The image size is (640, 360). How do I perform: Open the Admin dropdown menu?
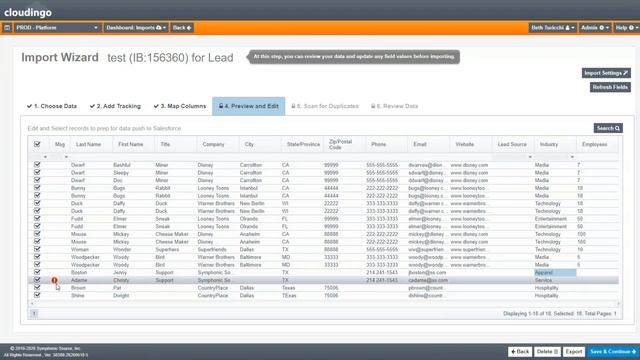(x=595, y=28)
